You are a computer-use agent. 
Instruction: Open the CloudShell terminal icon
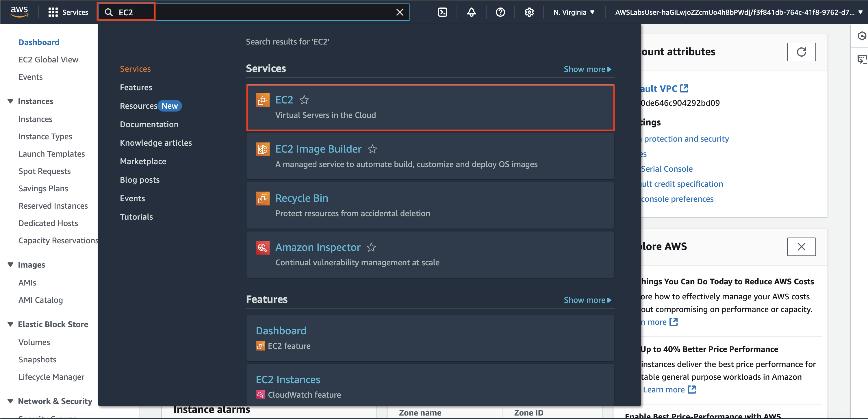(x=442, y=12)
